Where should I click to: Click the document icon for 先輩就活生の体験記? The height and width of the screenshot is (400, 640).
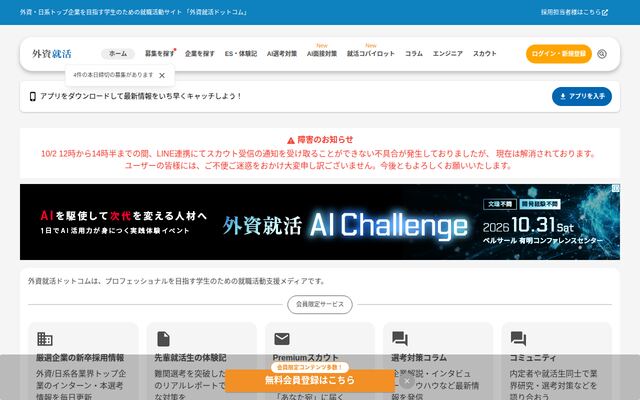[x=163, y=339]
